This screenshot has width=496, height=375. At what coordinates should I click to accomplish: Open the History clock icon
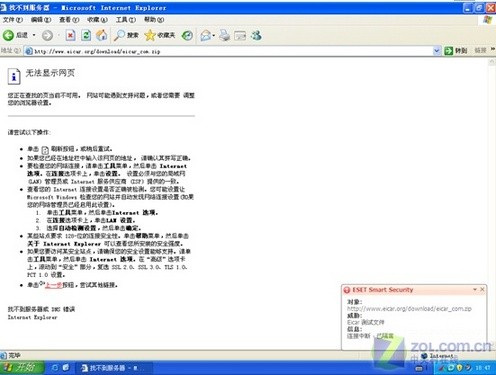click(187, 35)
